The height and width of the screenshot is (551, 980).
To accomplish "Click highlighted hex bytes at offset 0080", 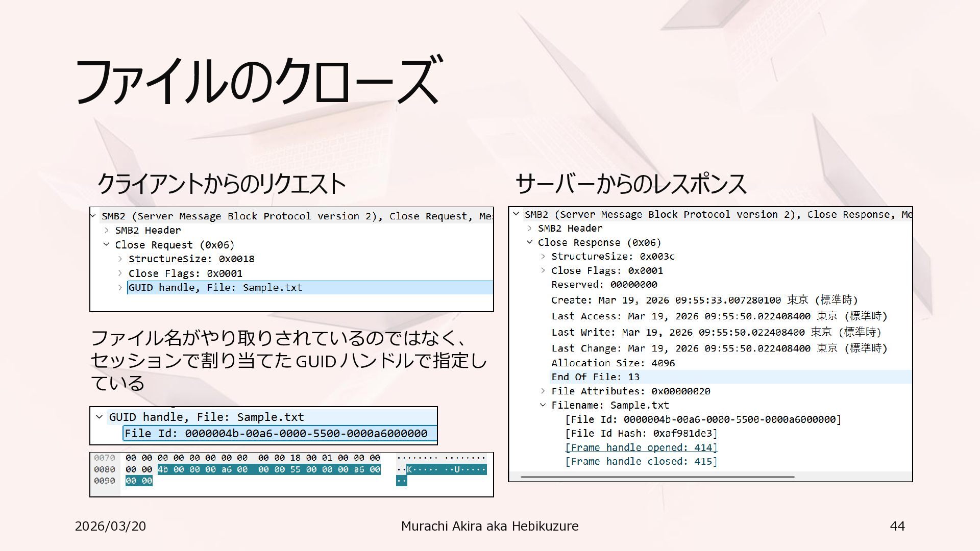I will 269,469.
